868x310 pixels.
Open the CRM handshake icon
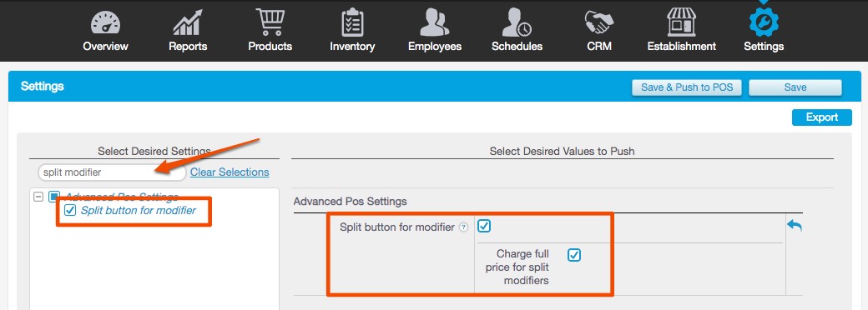[x=599, y=23]
